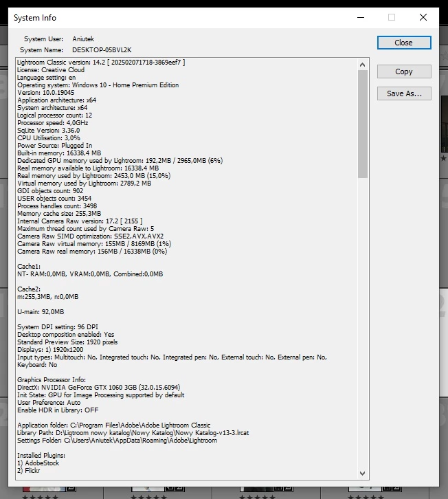Image resolution: width=448 pixels, height=499 pixels.
Task: Click the scrollbar down arrow
Action: [x=362, y=473]
